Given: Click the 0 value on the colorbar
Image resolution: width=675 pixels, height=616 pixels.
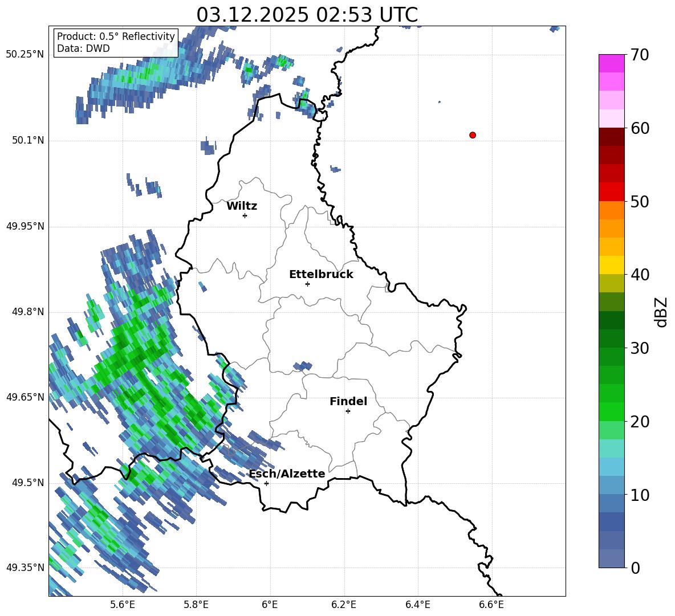Looking at the screenshot, I should click(x=635, y=568).
